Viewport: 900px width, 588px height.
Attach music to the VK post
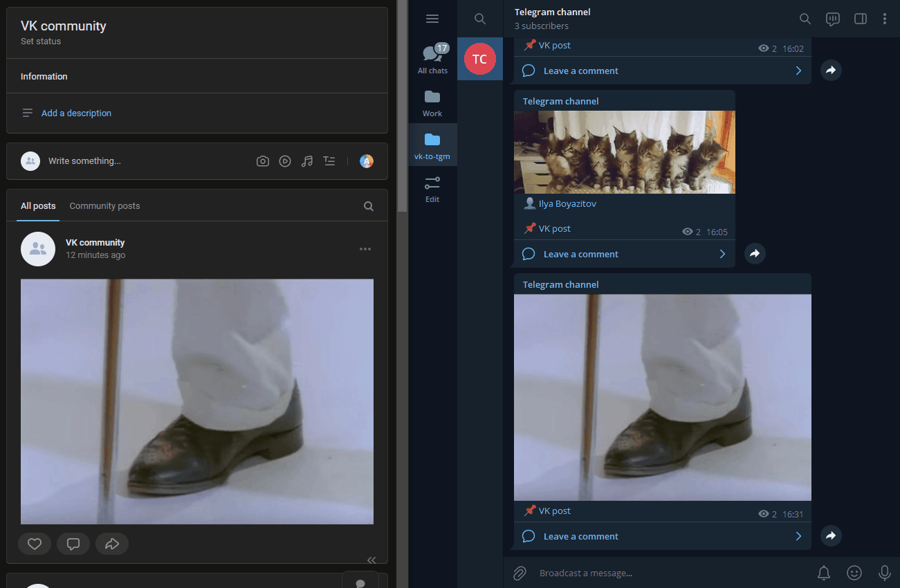[x=307, y=161]
